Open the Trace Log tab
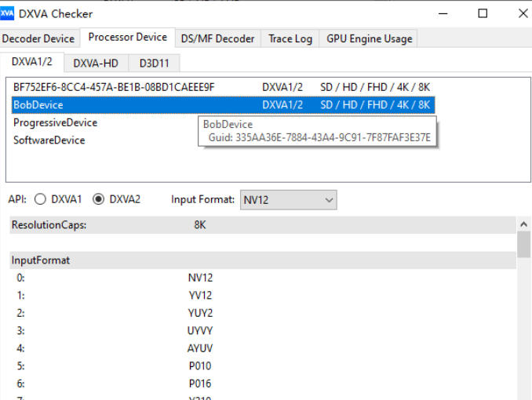Screen dimensions: 532x400 click(x=290, y=38)
